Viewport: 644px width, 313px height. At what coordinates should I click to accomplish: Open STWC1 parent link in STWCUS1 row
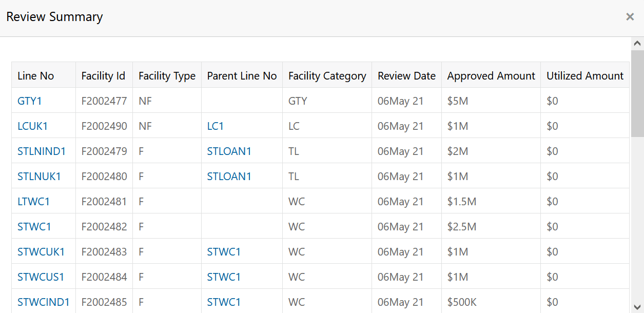[224, 277]
